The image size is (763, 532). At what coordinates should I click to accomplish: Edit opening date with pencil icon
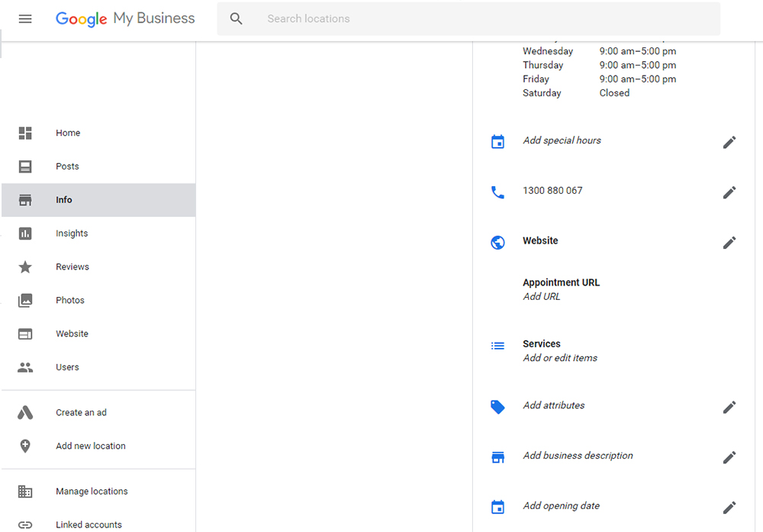tap(729, 507)
